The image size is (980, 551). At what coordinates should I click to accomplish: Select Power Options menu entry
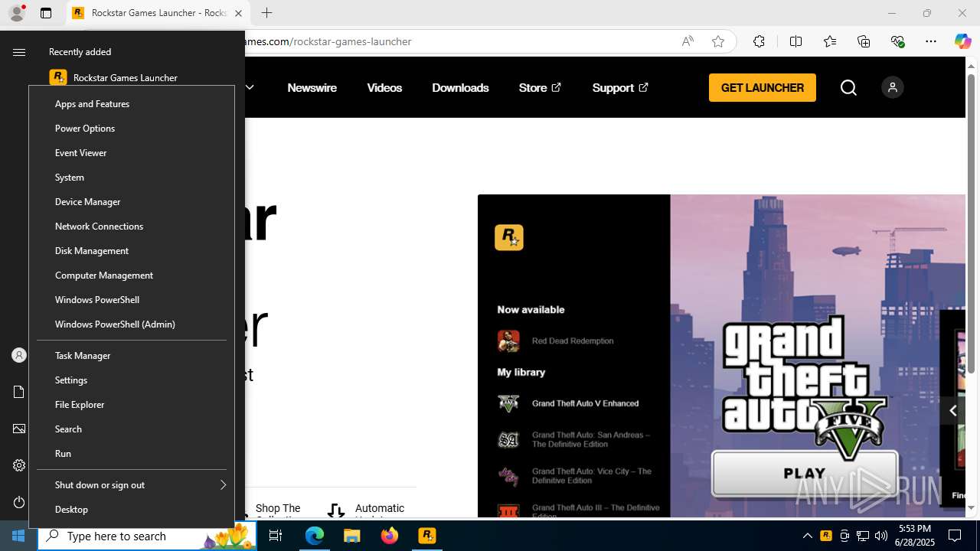[132, 128]
